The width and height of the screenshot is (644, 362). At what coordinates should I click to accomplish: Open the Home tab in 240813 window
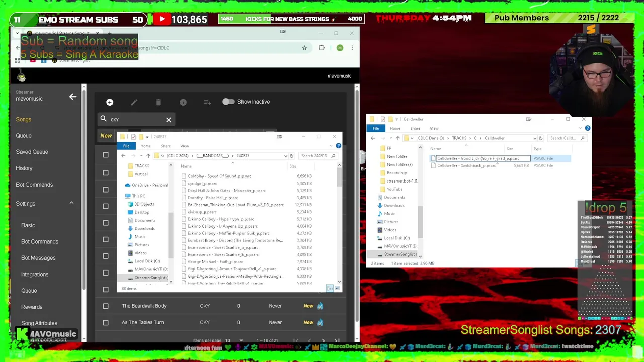click(145, 146)
